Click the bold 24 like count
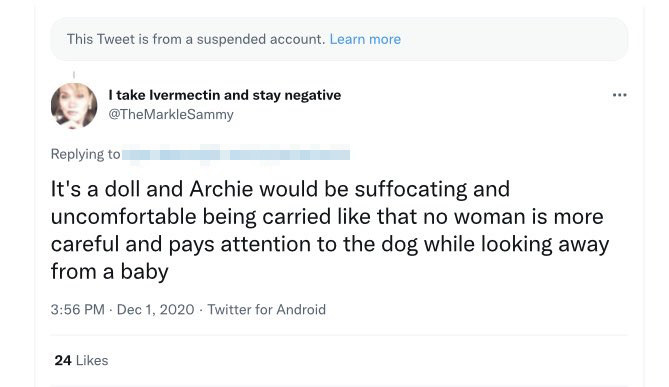The height and width of the screenshot is (387, 669). tap(63, 361)
